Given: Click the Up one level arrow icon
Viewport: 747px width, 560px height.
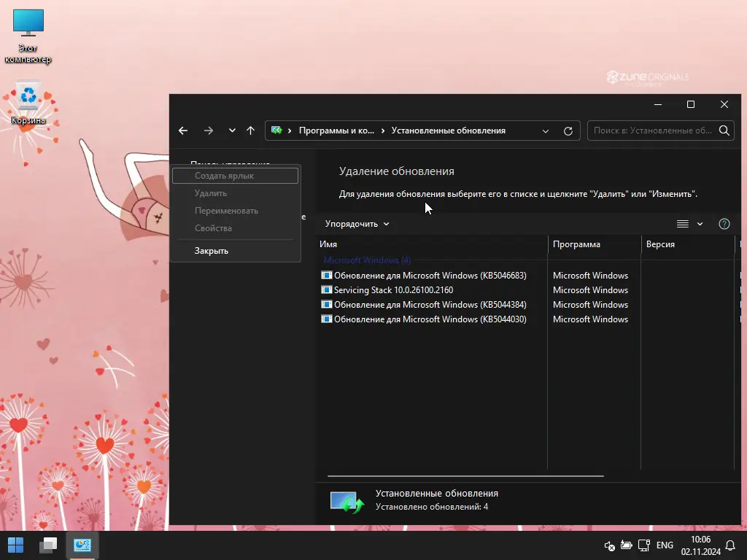Looking at the screenshot, I should point(250,131).
